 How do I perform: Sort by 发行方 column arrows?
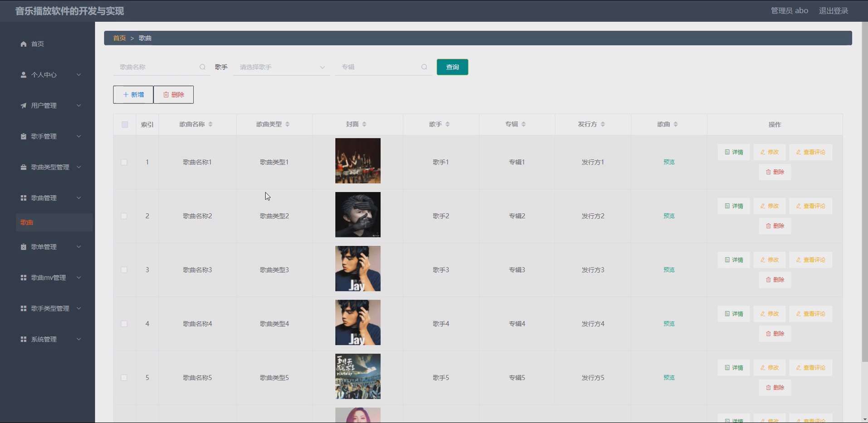[x=603, y=124]
